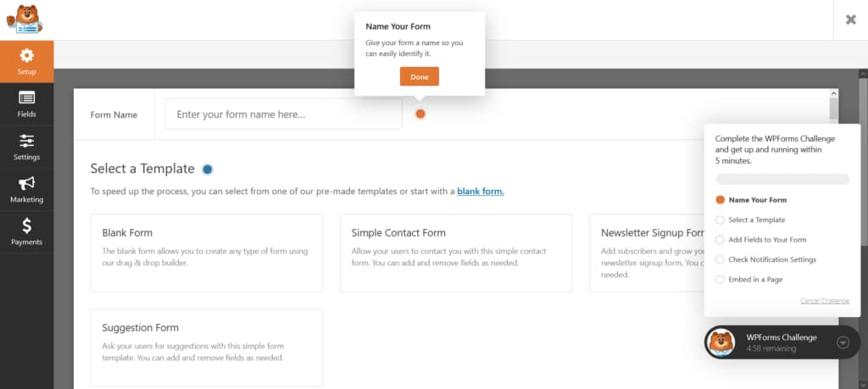Open the Settings sliders panel
The height and width of the screenshot is (389, 868).
tap(26, 147)
